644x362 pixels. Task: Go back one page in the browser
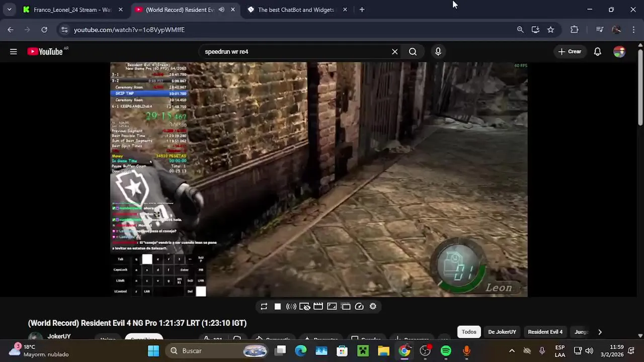(11, 30)
